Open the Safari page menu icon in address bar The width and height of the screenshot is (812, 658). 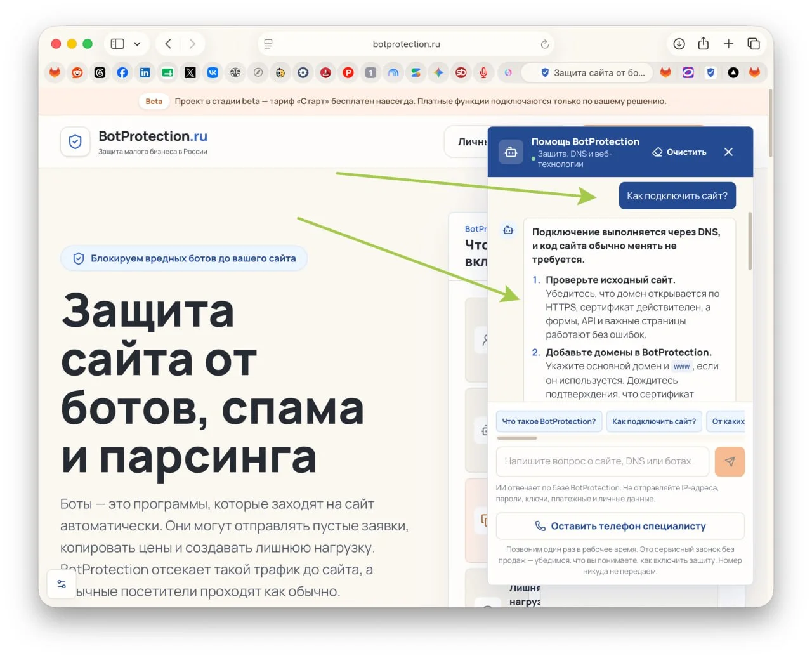(268, 44)
